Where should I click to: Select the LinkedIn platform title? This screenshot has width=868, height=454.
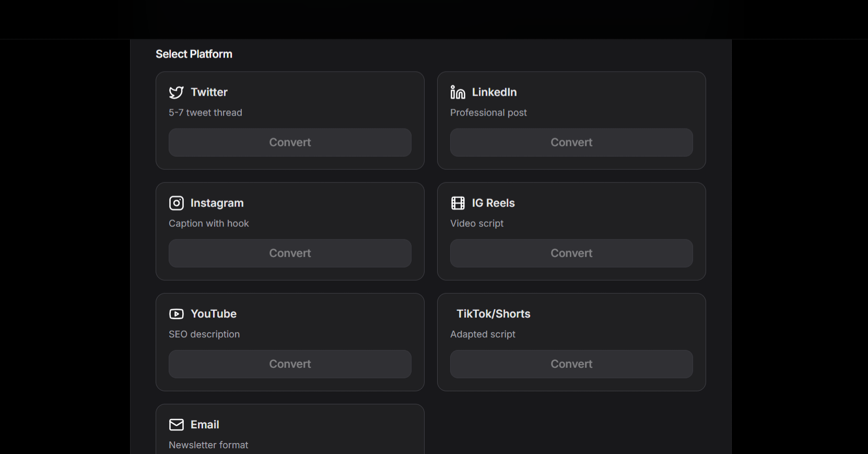(494, 92)
